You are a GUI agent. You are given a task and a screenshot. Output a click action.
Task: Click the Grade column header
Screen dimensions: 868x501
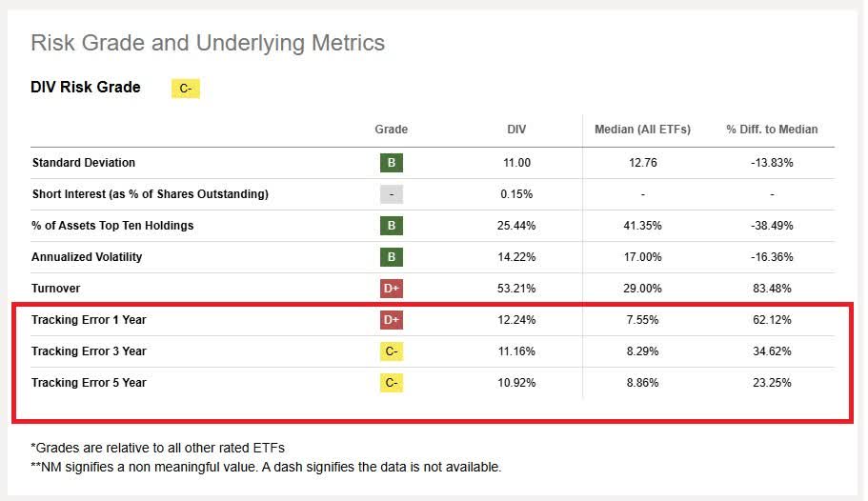[391, 130]
